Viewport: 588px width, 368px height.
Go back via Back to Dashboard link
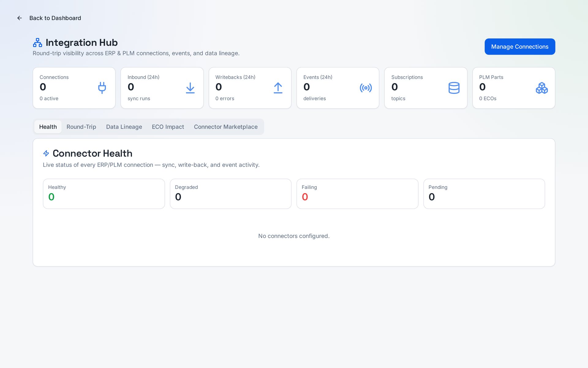point(55,18)
